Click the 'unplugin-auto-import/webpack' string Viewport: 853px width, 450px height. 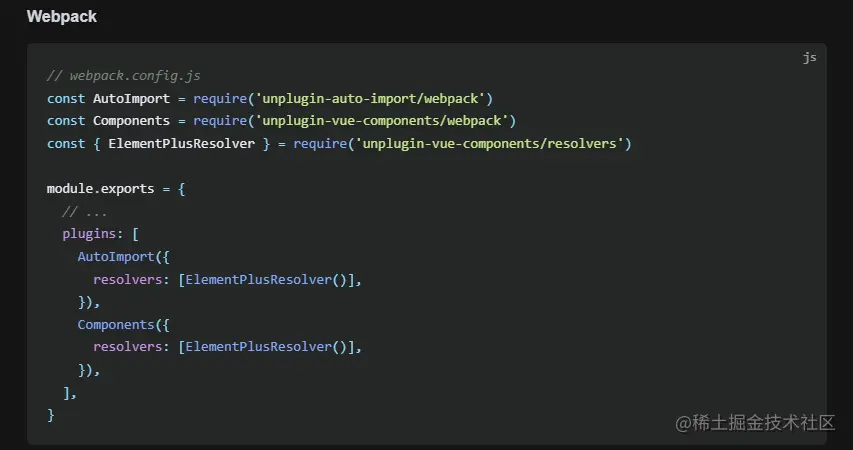tap(370, 98)
